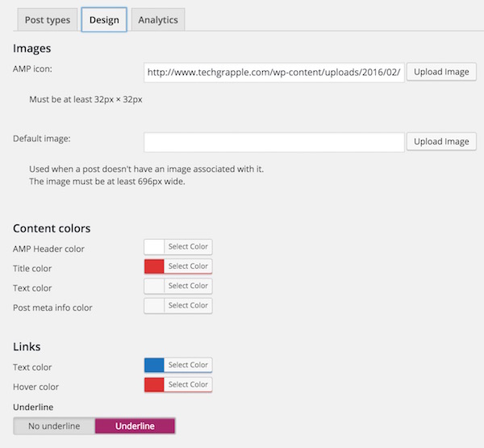Switch to the Post types tab
This screenshot has width=484, height=448.
click(48, 19)
